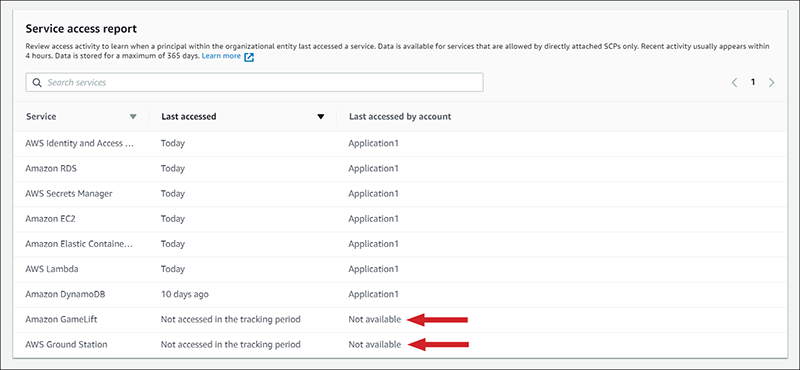Open the Learn more link
This screenshot has width=800, height=370.
pyautogui.click(x=221, y=56)
